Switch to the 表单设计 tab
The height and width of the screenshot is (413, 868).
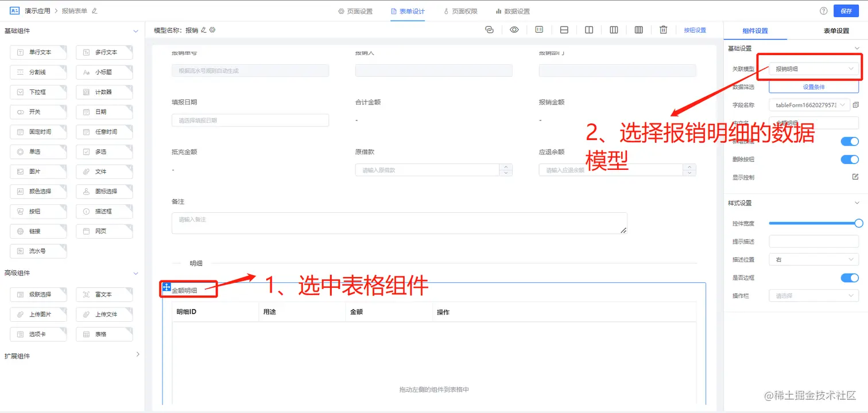(408, 11)
